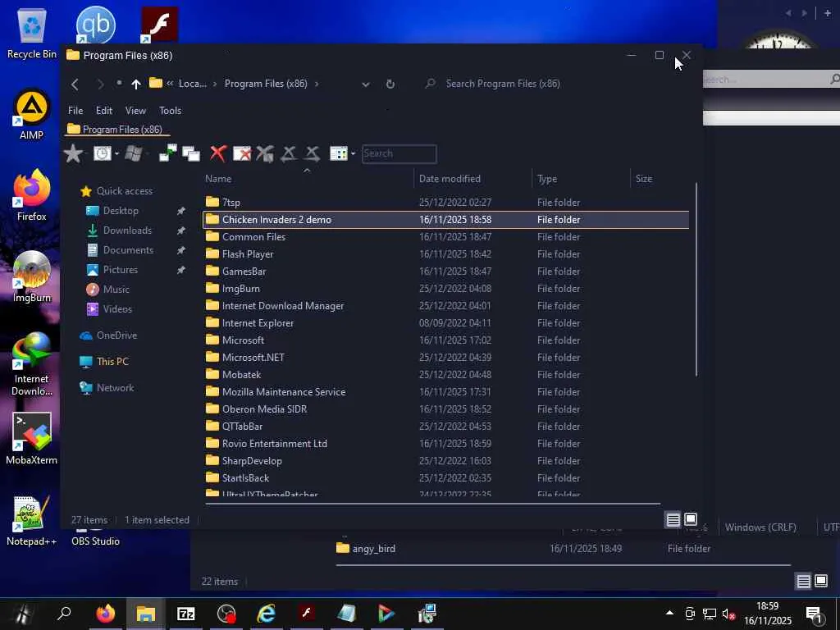Select Quick access in navigation pane
840x630 pixels.
(x=116, y=190)
